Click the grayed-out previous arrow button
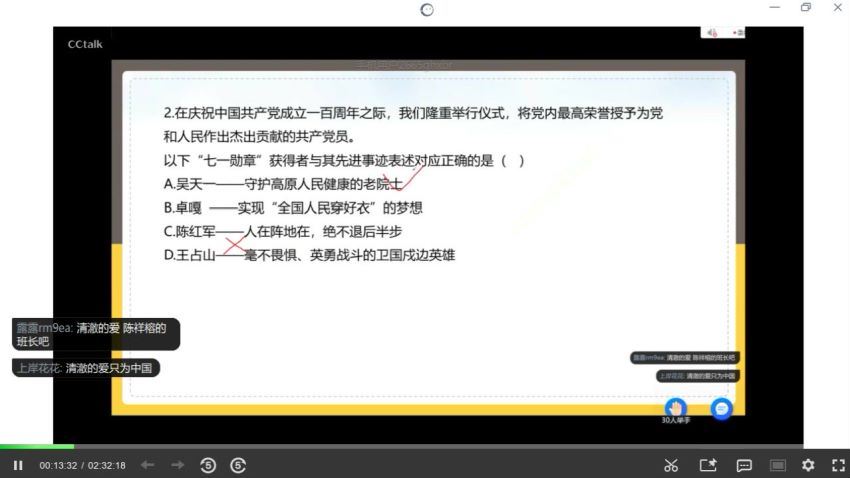This screenshot has height=478, width=850. pyautogui.click(x=147, y=465)
